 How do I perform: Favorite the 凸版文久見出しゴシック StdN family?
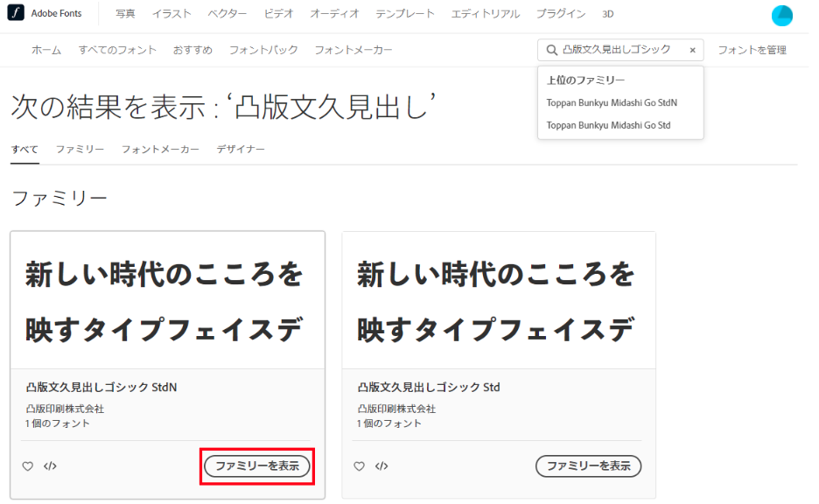coord(28,465)
